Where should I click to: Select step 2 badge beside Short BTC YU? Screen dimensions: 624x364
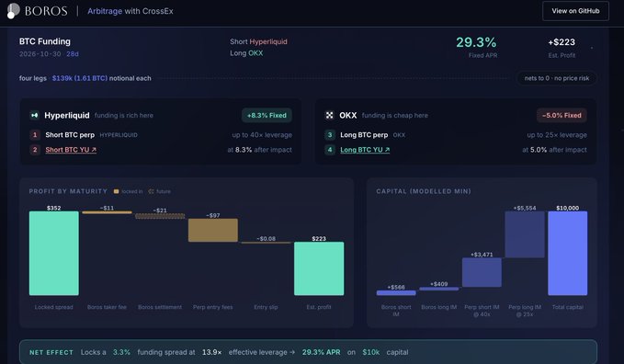35,150
